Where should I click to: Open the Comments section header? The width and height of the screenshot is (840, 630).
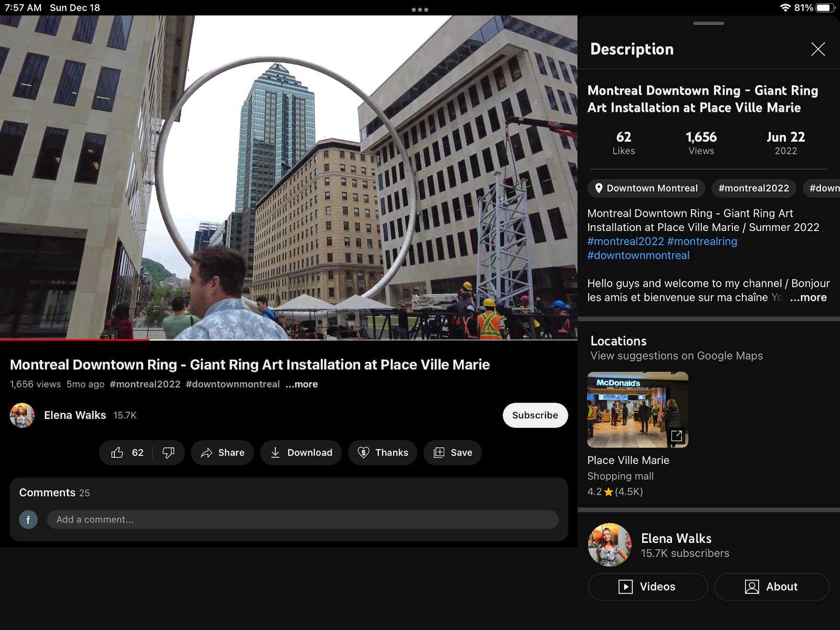[55, 493]
